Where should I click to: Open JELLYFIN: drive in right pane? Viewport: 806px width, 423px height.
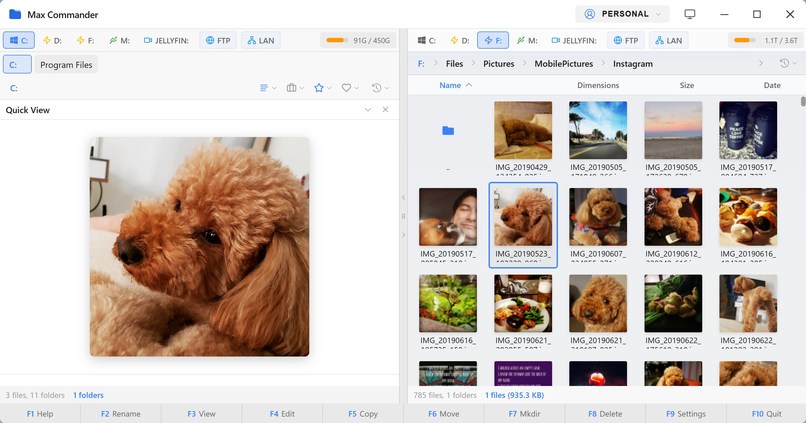574,40
